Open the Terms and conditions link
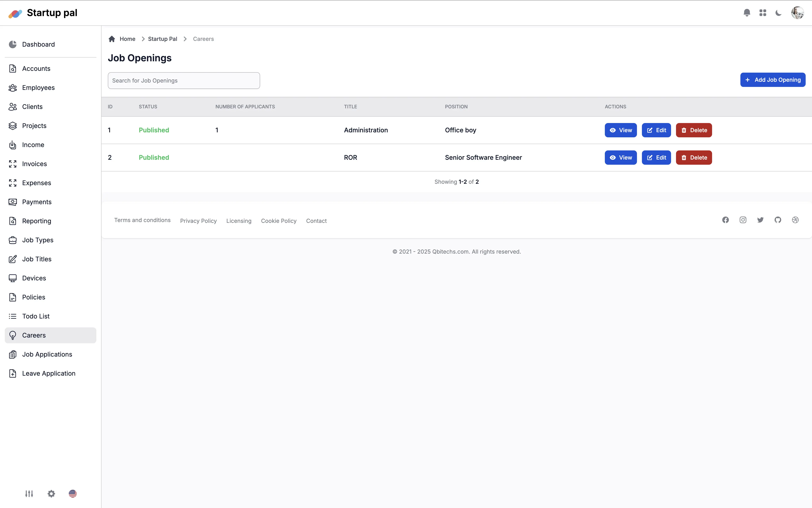This screenshot has width=812, height=508. pos(142,220)
